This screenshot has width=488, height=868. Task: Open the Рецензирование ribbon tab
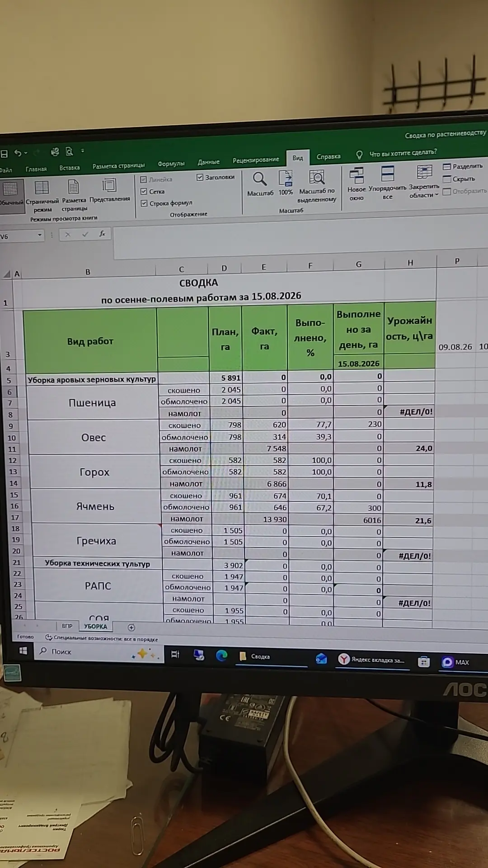click(256, 160)
